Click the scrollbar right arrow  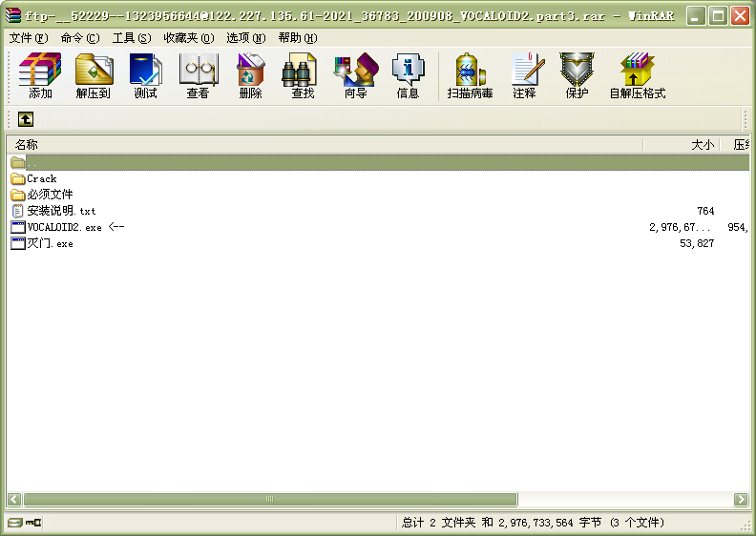(741, 499)
